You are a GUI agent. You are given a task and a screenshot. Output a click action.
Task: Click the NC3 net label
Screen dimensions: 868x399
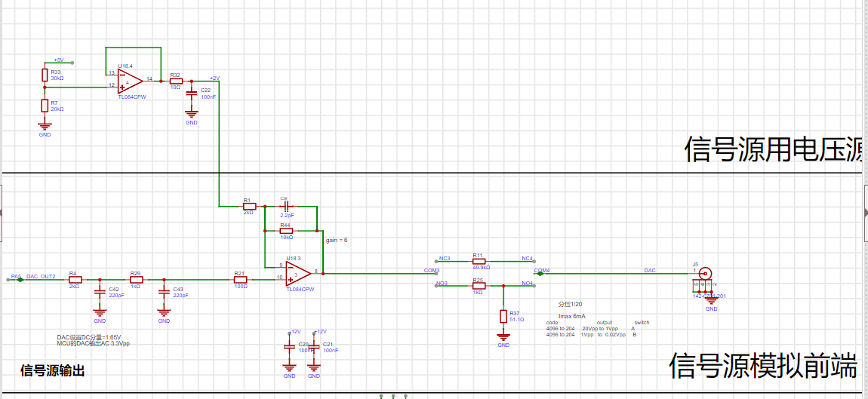point(445,259)
